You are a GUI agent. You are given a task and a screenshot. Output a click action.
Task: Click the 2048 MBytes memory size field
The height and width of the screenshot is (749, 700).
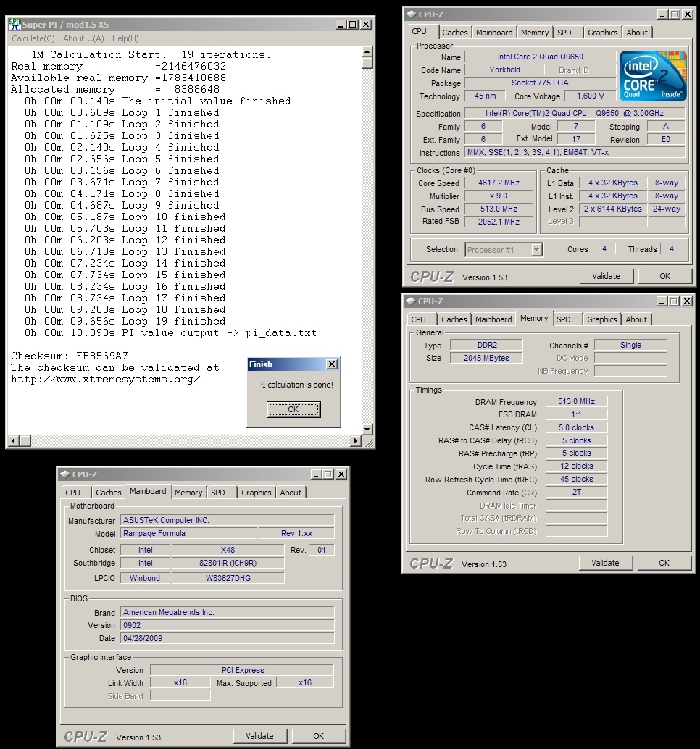(486, 358)
